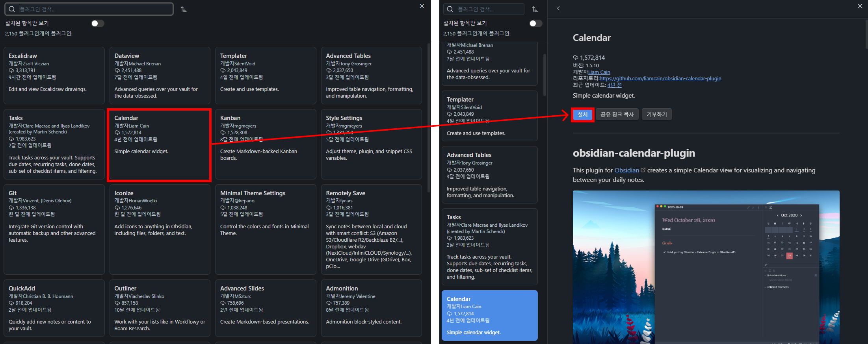
Task: Open the Excalidraw plugin card
Action: pos(54,76)
